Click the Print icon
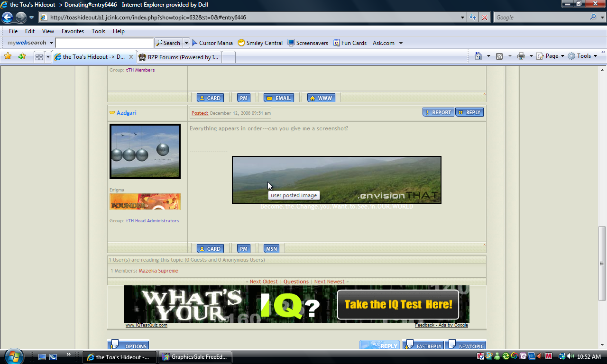The image size is (607, 364). 521,56
